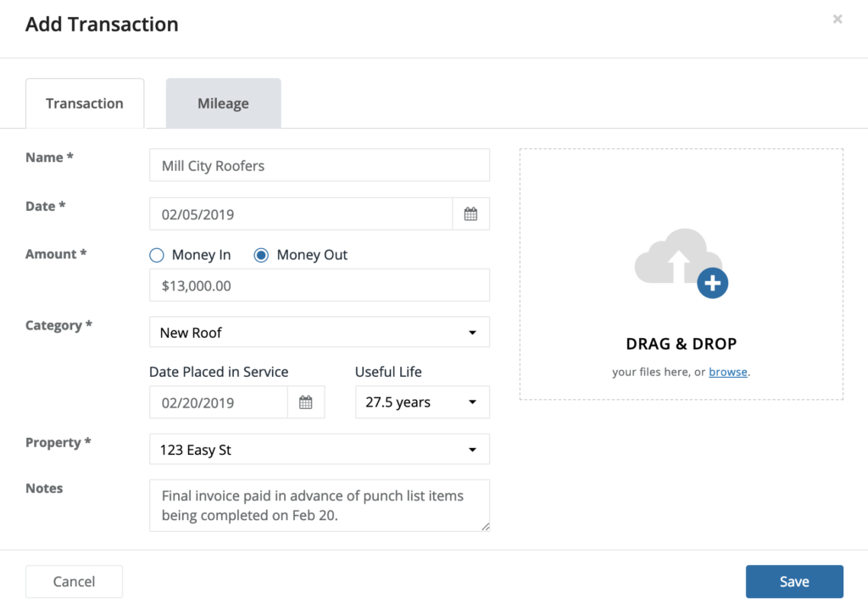Click the Cancel button
The width and height of the screenshot is (868, 609).
75,581
